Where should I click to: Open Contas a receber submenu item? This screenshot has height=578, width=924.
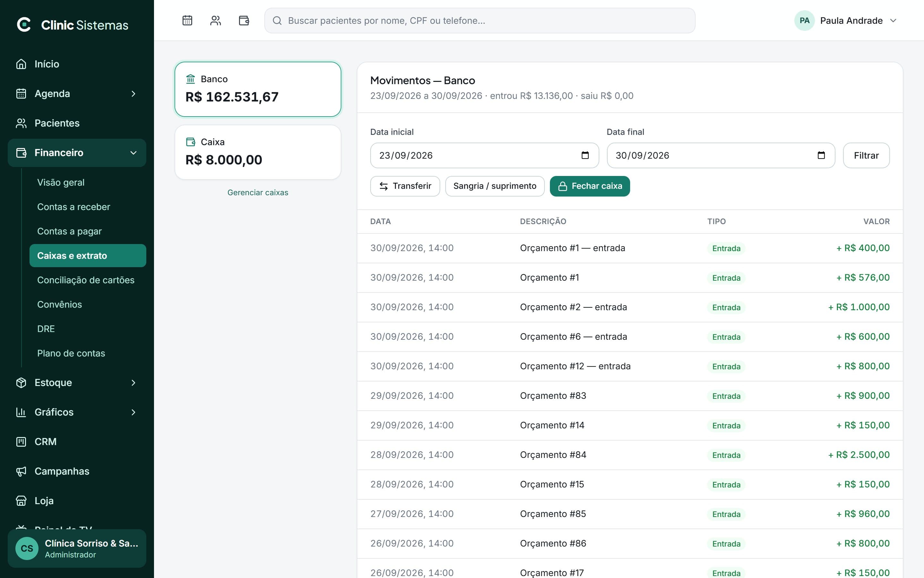tap(88, 207)
